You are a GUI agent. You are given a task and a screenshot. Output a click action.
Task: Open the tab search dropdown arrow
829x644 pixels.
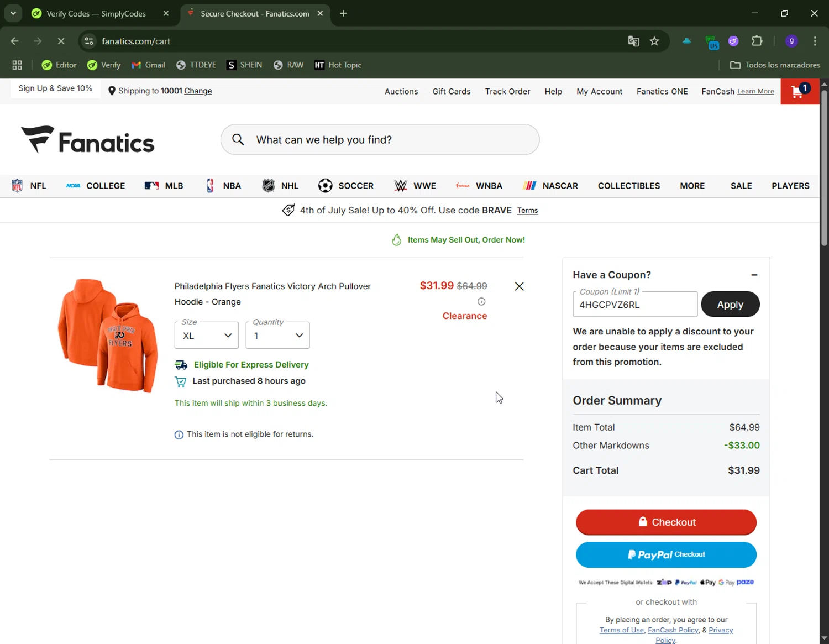pyautogui.click(x=13, y=13)
